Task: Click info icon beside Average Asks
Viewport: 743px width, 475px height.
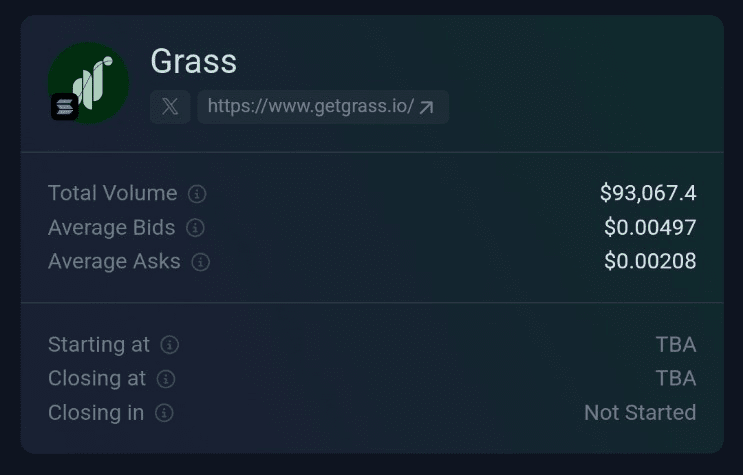Action: tap(201, 262)
